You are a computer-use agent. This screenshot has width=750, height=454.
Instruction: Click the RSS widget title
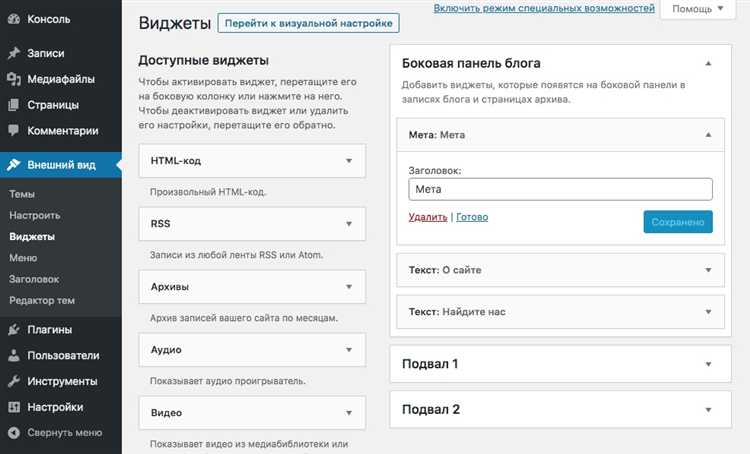[x=160, y=224]
